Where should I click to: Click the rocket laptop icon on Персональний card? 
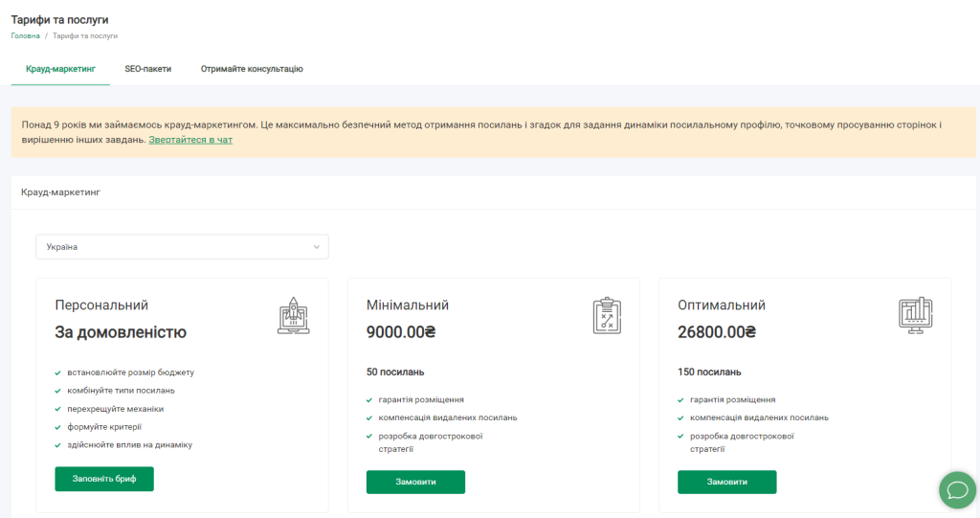[x=293, y=315]
